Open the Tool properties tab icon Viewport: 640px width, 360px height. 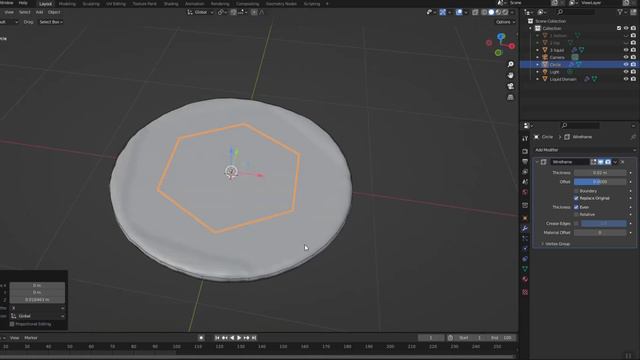pos(525,139)
